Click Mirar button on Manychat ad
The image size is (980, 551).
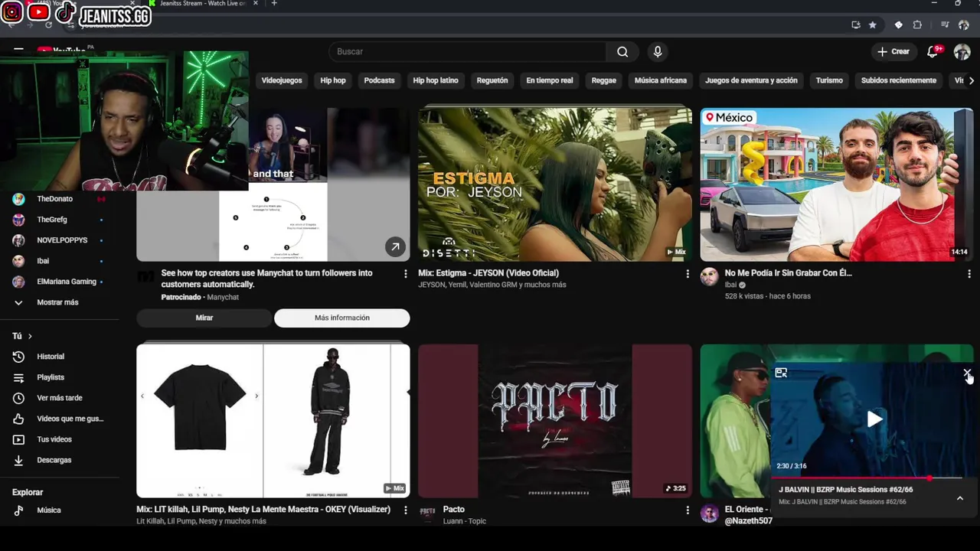tap(204, 318)
